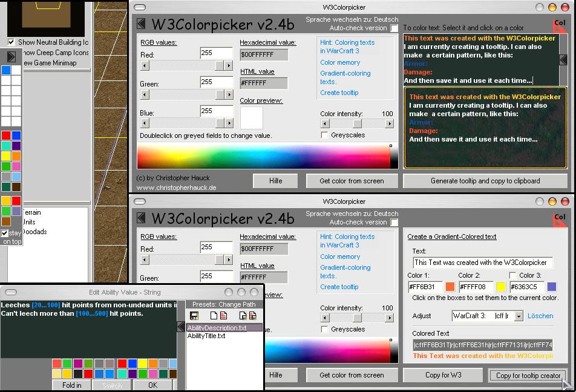Uncheck the stay on top checkbox
Screen dimensions: 576x392
coord(4,233)
